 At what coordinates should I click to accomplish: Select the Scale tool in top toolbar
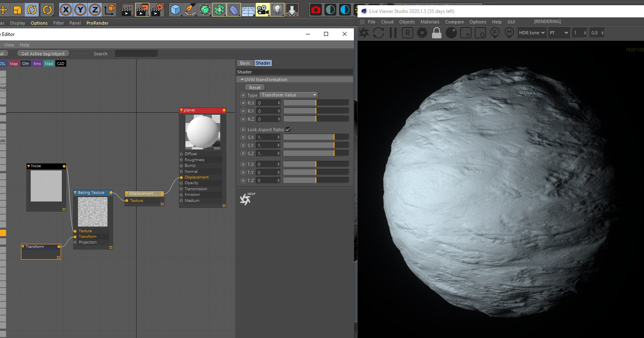pyautogui.click(x=17, y=9)
